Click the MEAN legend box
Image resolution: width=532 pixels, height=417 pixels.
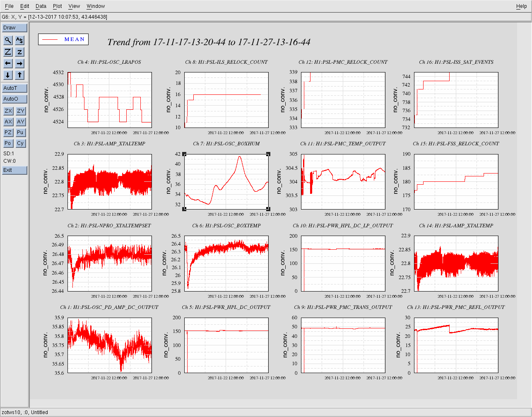(x=63, y=39)
